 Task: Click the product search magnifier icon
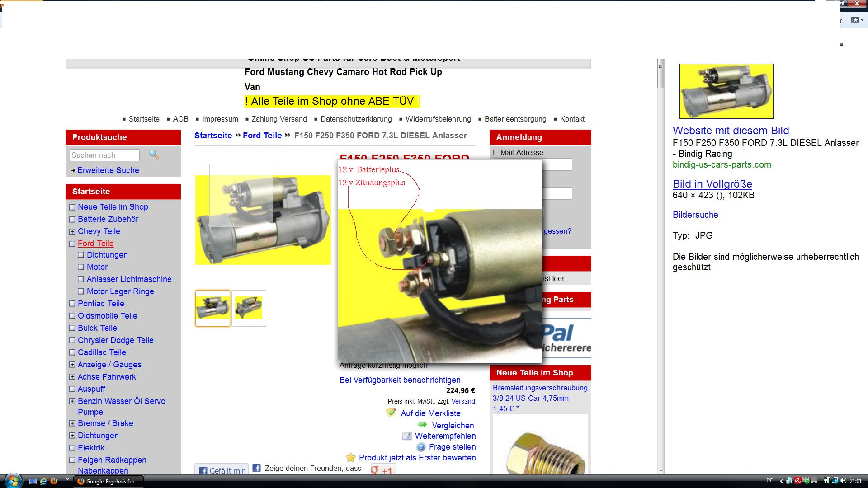click(x=154, y=155)
